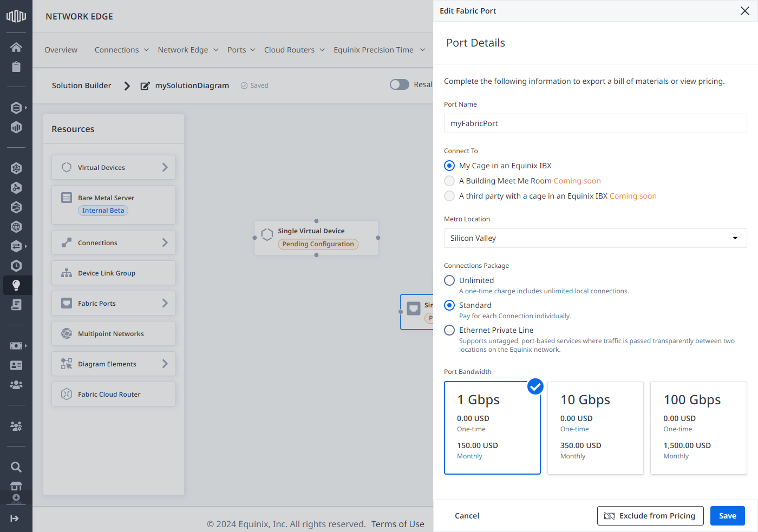This screenshot has height=532, width=758.
Task: Select the Single Virtual Device node on the canvas
Action: tap(316, 238)
